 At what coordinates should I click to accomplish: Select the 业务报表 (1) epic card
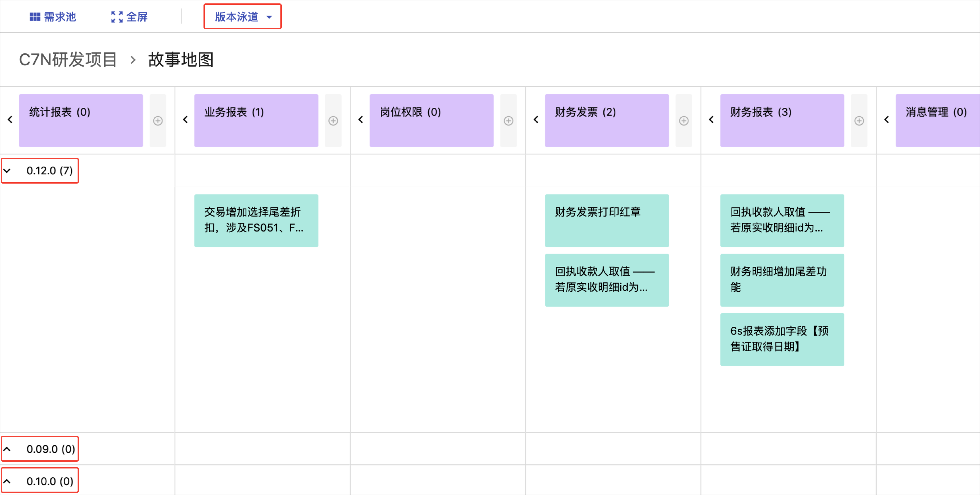pos(257,120)
